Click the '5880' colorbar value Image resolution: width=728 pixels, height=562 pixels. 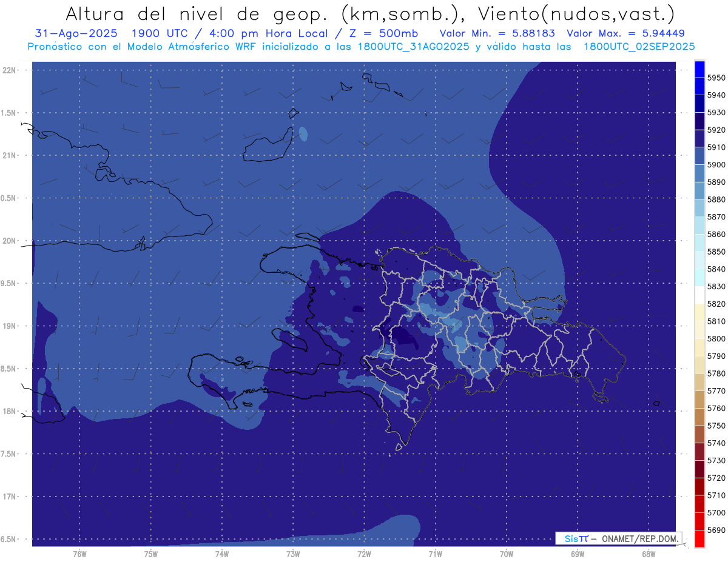[x=716, y=199]
